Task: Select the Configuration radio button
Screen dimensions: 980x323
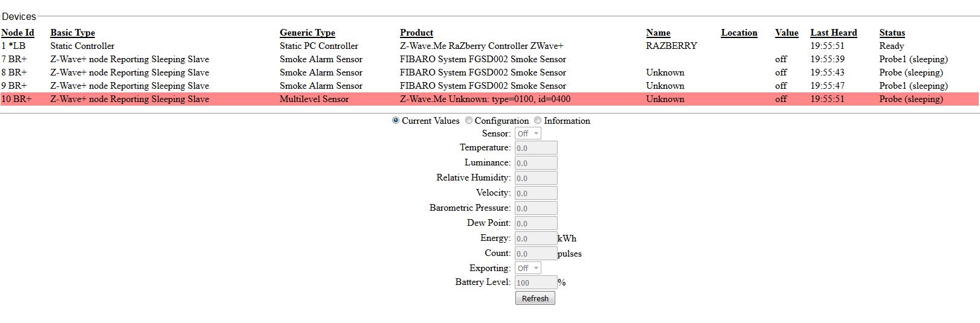Action: [x=469, y=121]
